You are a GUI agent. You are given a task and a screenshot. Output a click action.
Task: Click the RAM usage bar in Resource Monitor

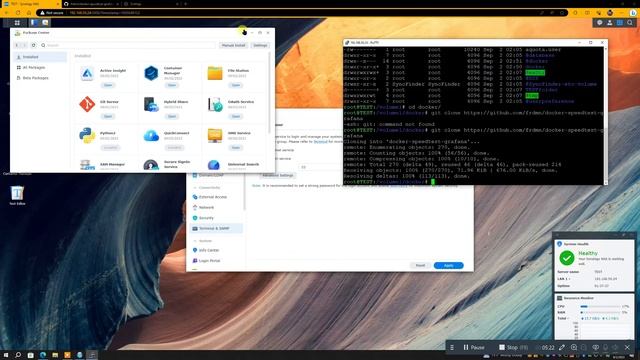(x=600, y=312)
